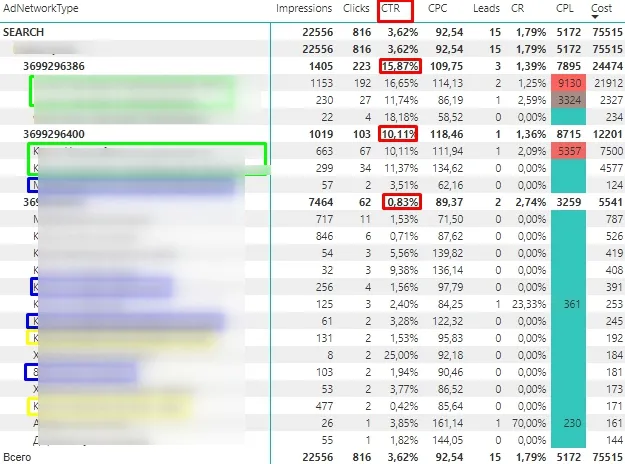Viewport: 625px width, 464px height.
Task: Click Impressions value 1153
Action: (x=321, y=83)
